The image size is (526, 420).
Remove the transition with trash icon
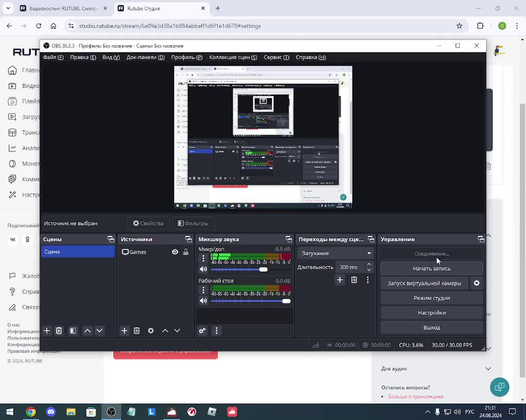click(354, 280)
